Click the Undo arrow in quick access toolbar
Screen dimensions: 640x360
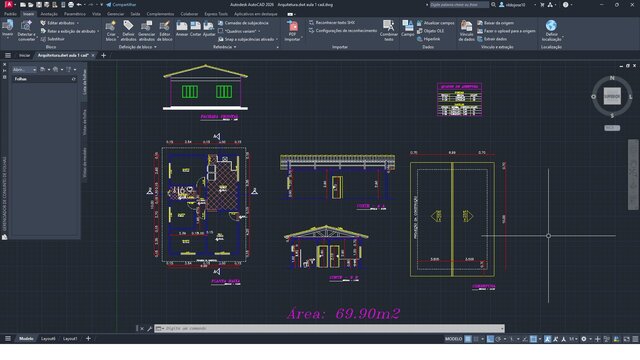79,5
